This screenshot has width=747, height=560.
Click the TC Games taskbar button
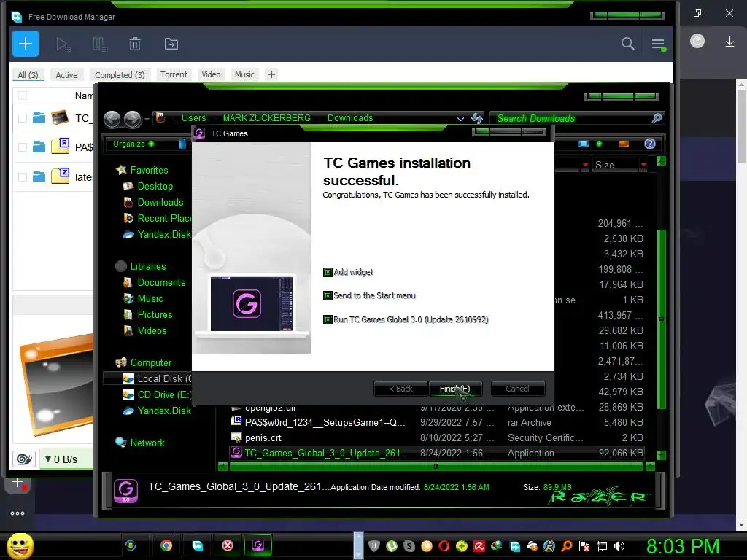point(258,545)
